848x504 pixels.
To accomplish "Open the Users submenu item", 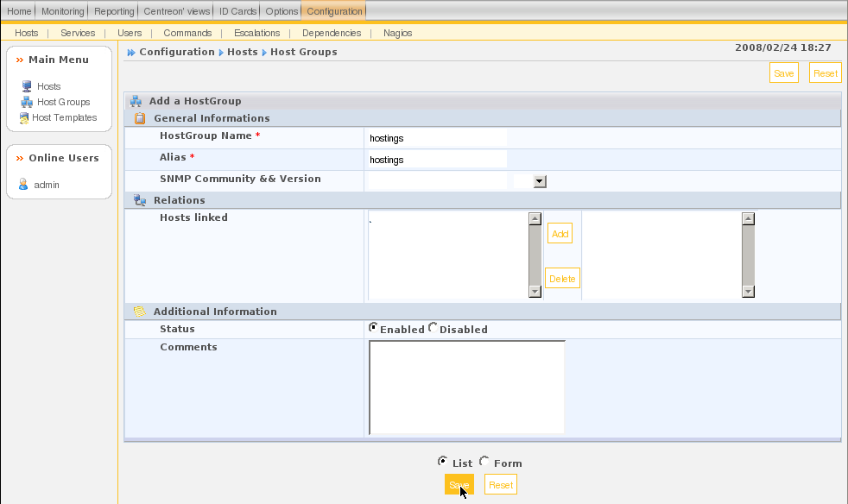I will 130,33.
